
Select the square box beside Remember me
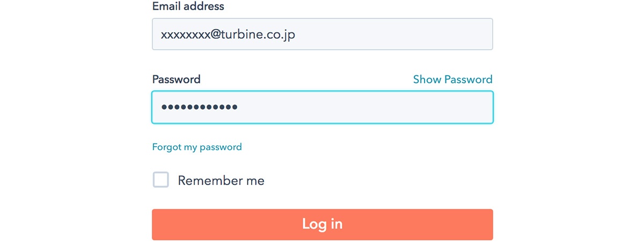pos(161,180)
